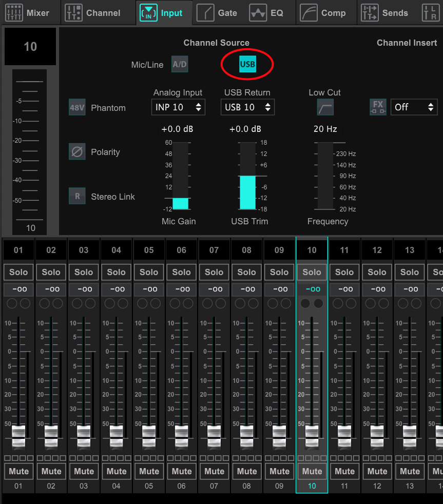Toggle the Low Cut filter icon
This screenshot has height=504, width=443.
[325, 107]
